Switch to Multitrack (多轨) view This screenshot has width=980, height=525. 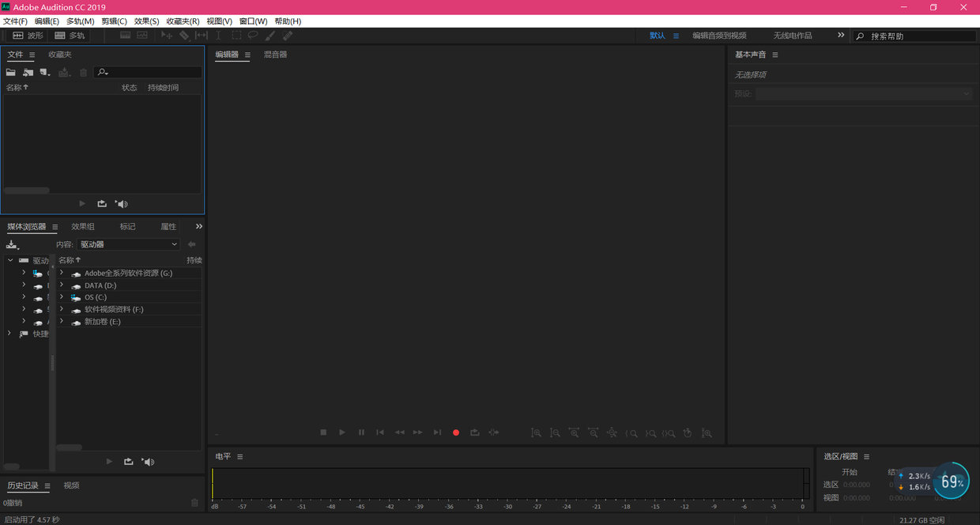click(x=70, y=36)
